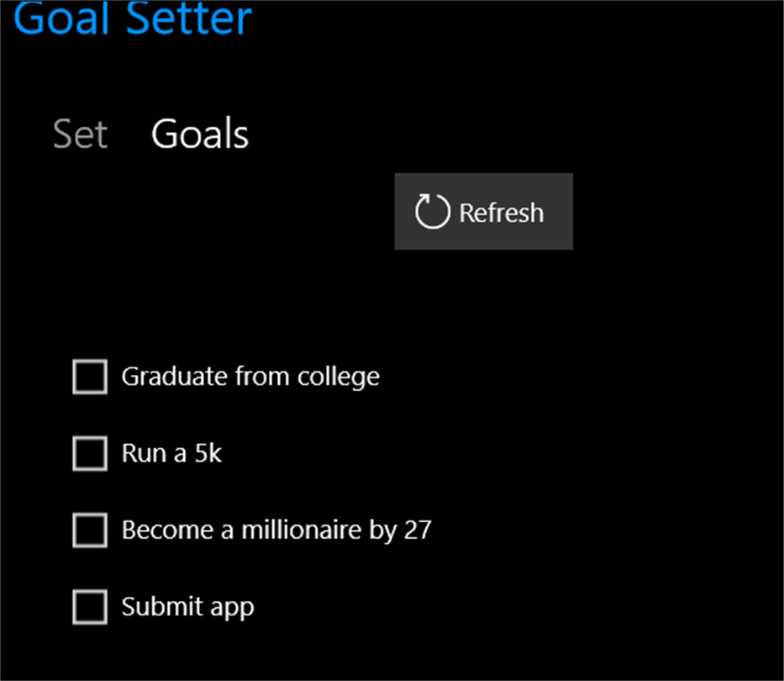Switch to the Set tab
This screenshot has width=784, height=681.
coord(80,135)
